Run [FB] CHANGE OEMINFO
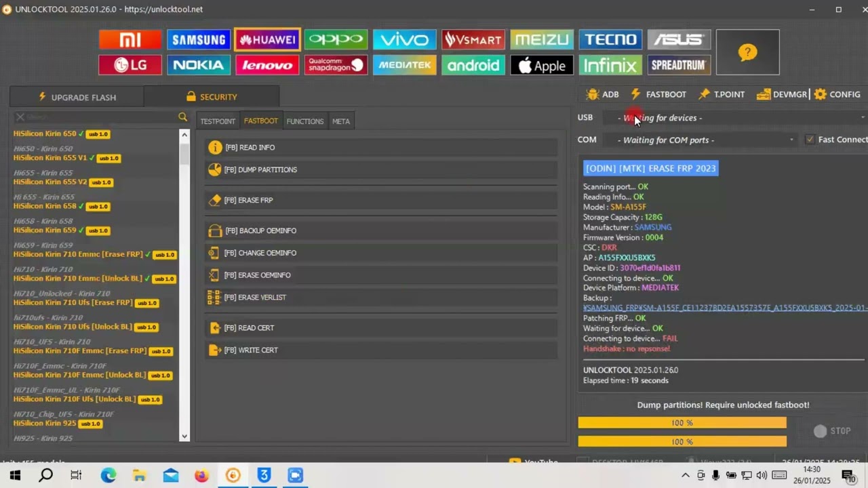The image size is (868, 488). coord(381,253)
